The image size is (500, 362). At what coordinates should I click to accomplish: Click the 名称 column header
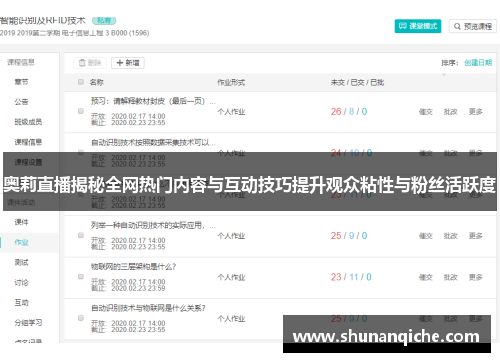[97, 82]
